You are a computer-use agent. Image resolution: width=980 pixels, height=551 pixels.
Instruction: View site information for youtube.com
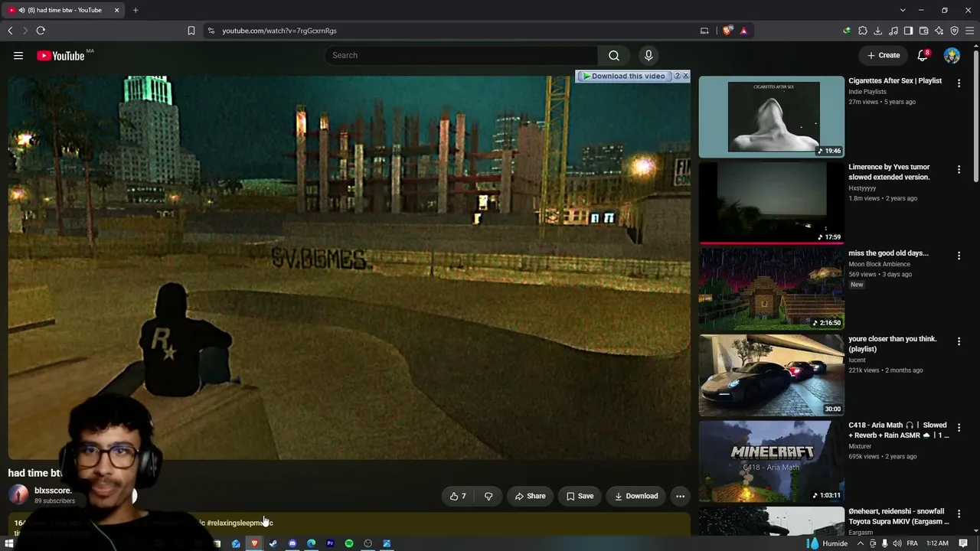click(x=211, y=31)
